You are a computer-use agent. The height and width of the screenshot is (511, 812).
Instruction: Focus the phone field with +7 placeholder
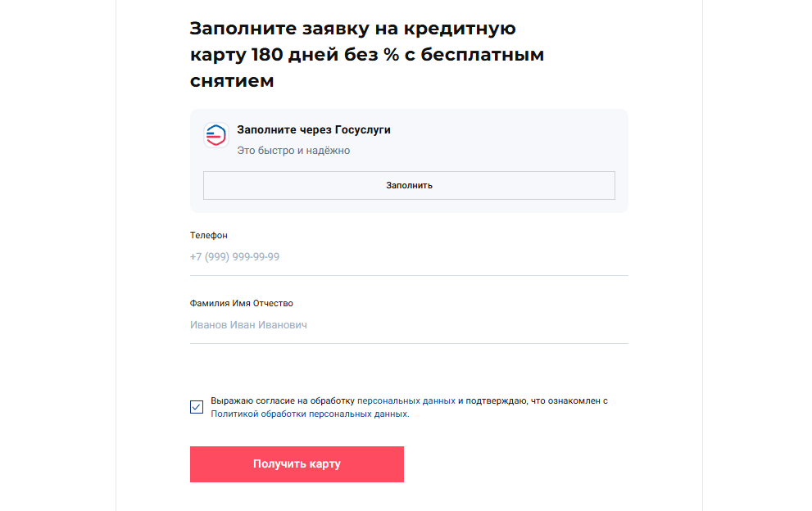(x=408, y=256)
